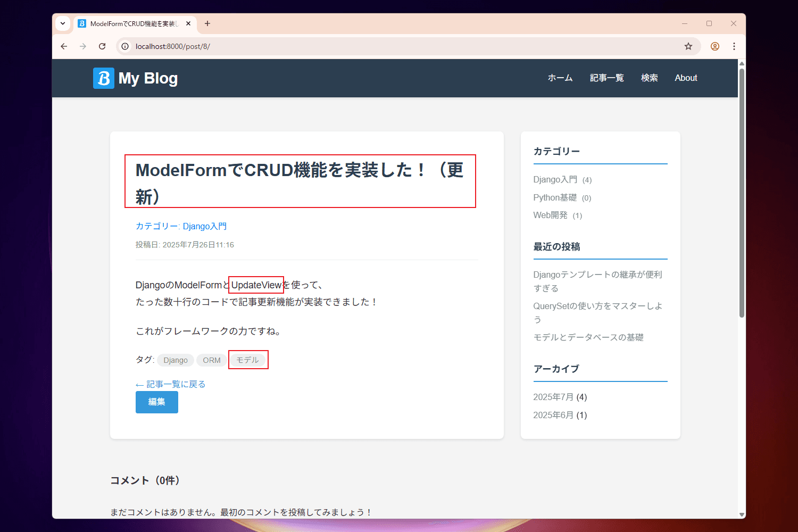
Task: Go to ホーム in the nav bar
Action: (x=560, y=78)
